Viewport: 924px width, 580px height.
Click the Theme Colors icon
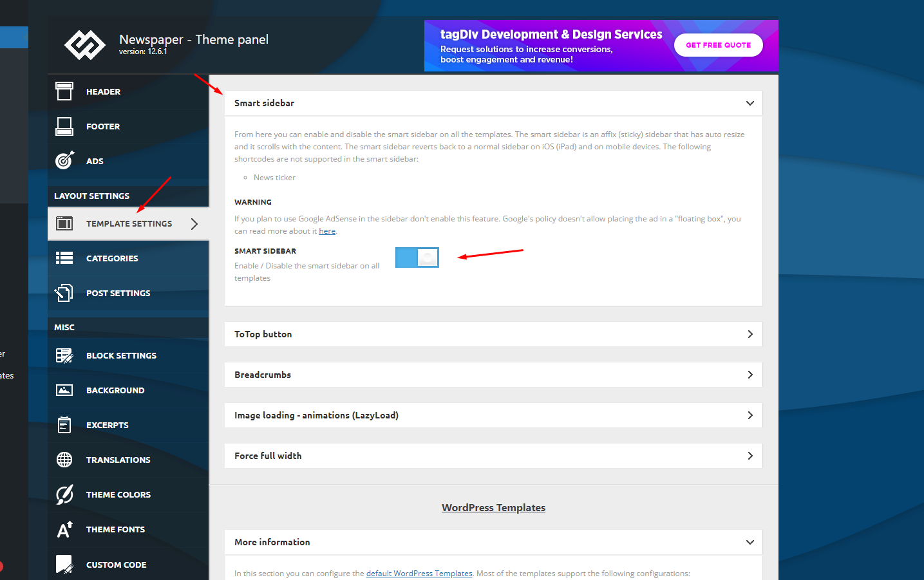[64, 494]
